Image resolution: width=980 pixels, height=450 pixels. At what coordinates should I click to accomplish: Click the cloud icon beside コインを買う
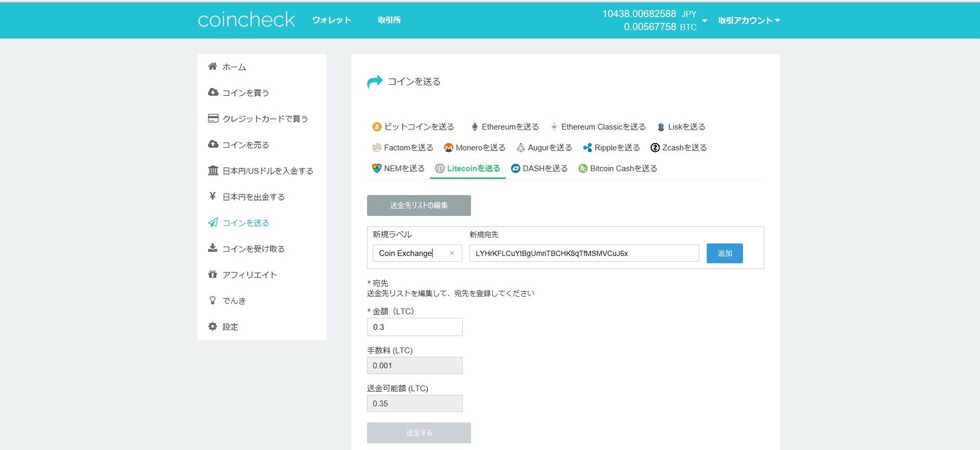point(213,92)
